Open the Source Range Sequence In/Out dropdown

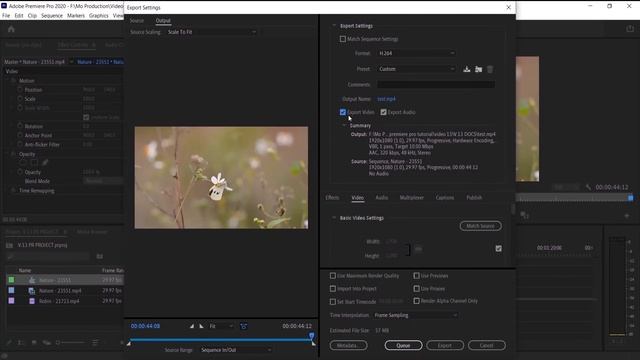click(x=236, y=350)
